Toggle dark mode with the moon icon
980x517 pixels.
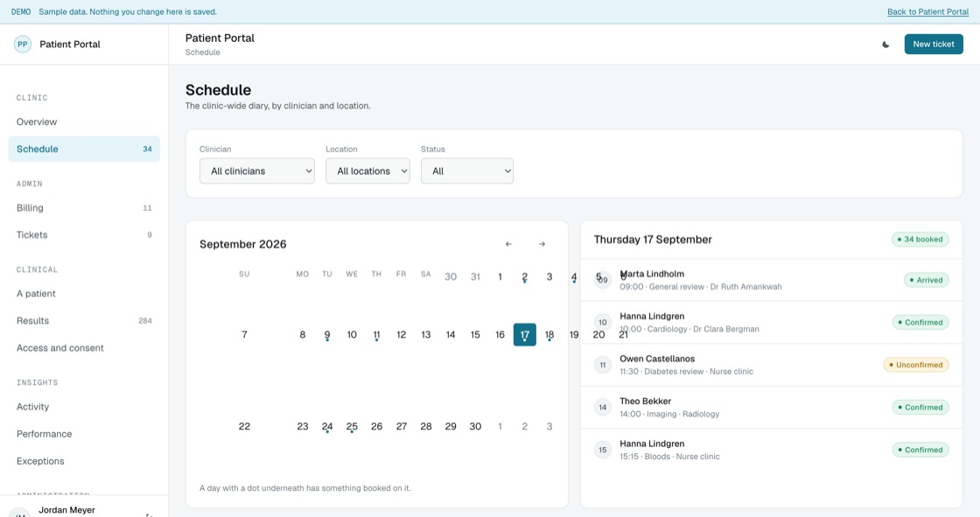[885, 45]
